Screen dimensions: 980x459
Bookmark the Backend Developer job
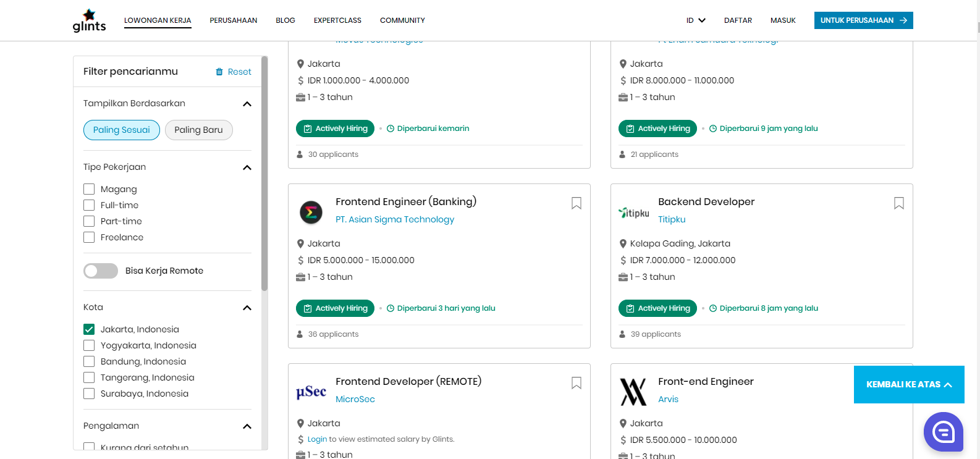click(899, 203)
